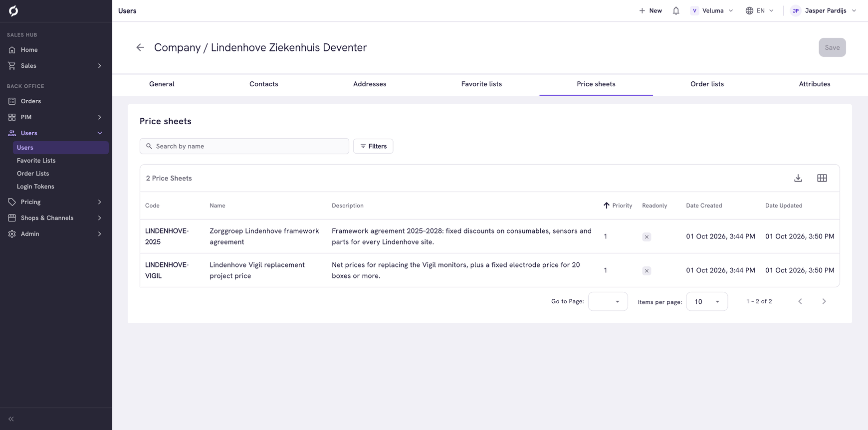Click readonly indicator for LINDENHOVE-VIGIL row
Image resolution: width=868 pixels, height=430 pixels.
click(x=647, y=271)
